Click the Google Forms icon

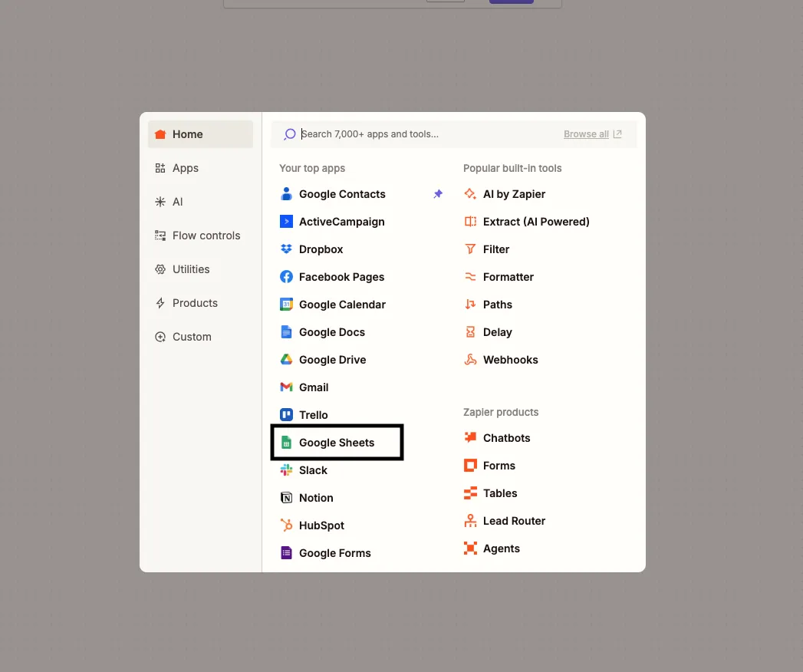click(x=286, y=553)
